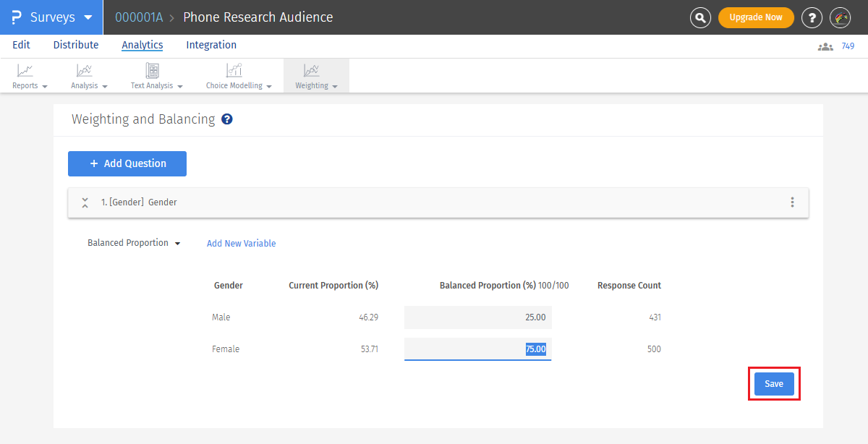Click the Save button
Screen dimensions: 868x444
774,384
